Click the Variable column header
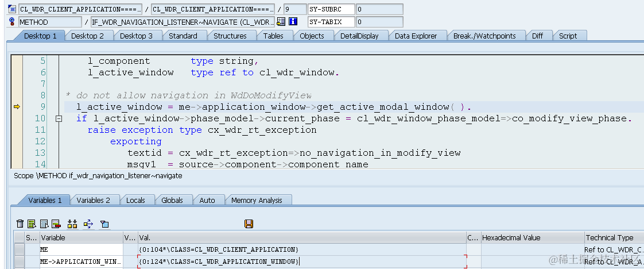 click(82, 238)
